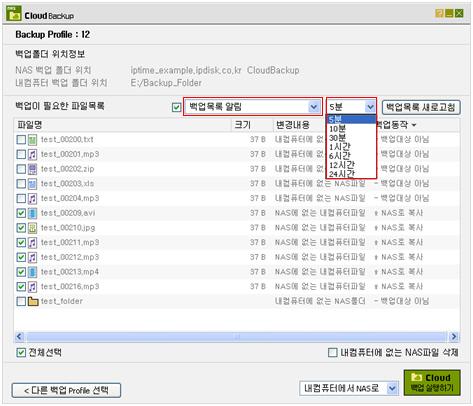Click the help question mark icon in title bar
This screenshot has width=473, height=406.
tap(439, 13)
